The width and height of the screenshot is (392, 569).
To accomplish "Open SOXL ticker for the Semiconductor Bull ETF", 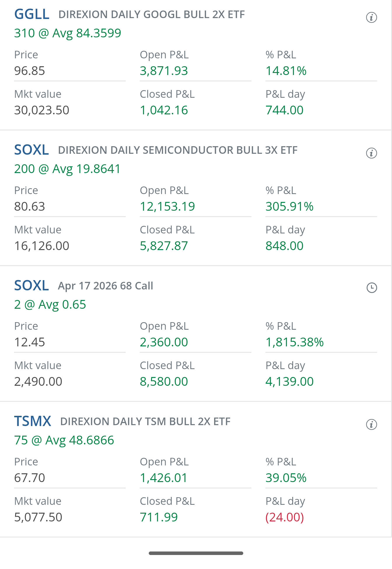I will coord(32,150).
